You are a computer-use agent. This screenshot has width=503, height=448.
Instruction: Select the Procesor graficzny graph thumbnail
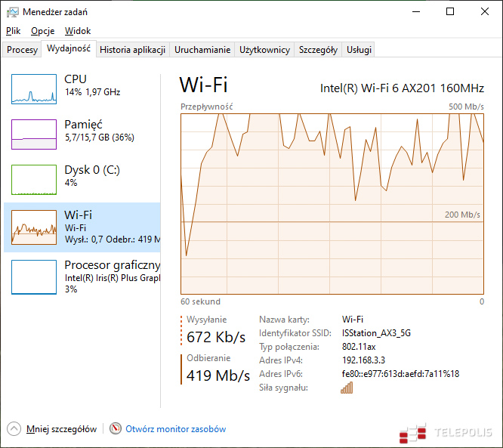click(x=34, y=277)
